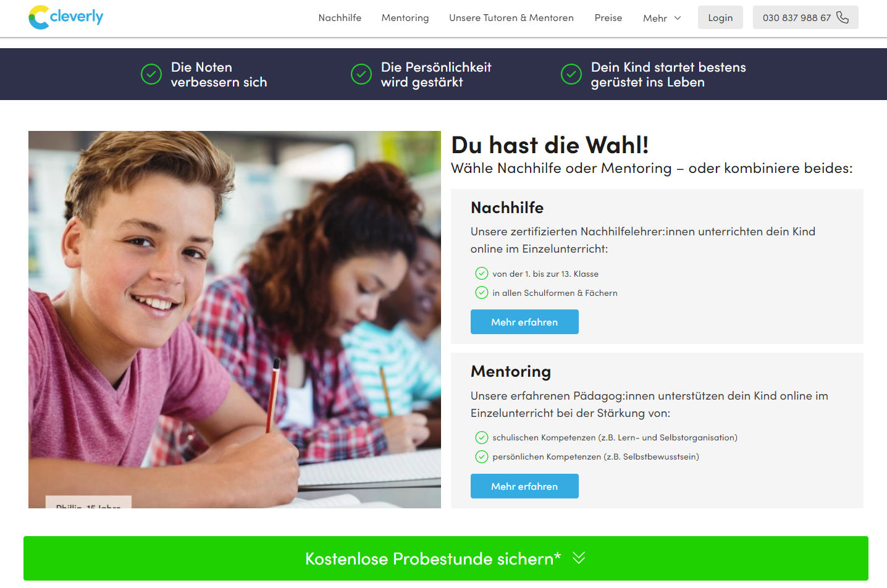
Task: Click checkmark icon beside Die Persönlichkeit wird gestärkt
Action: click(x=361, y=74)
